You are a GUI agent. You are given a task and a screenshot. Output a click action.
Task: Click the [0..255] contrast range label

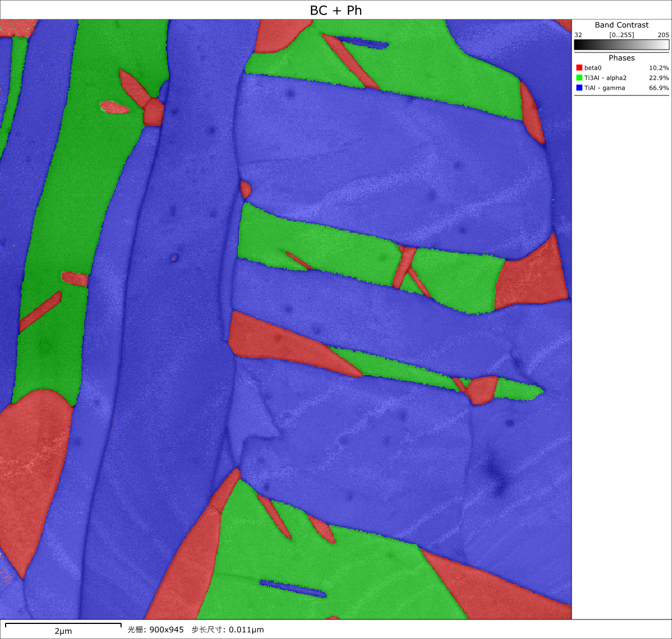click(x=621, y=35)
